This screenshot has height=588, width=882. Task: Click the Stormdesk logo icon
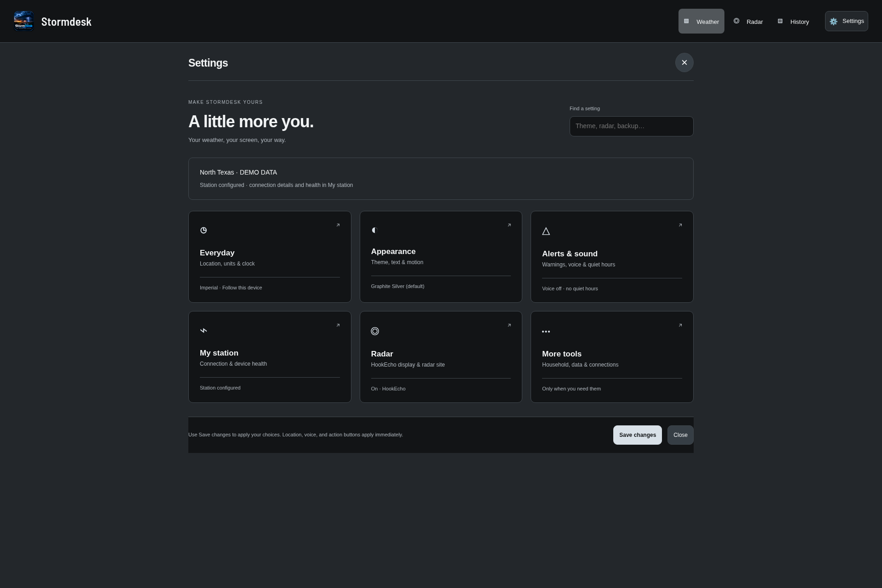pos(24,21)
